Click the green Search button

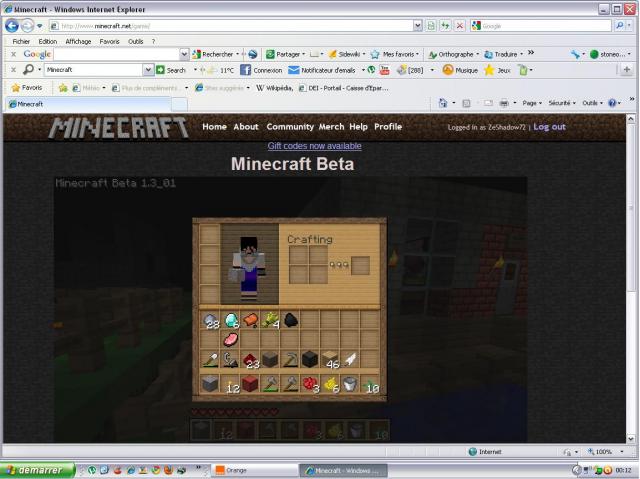[x=171, y=70]
